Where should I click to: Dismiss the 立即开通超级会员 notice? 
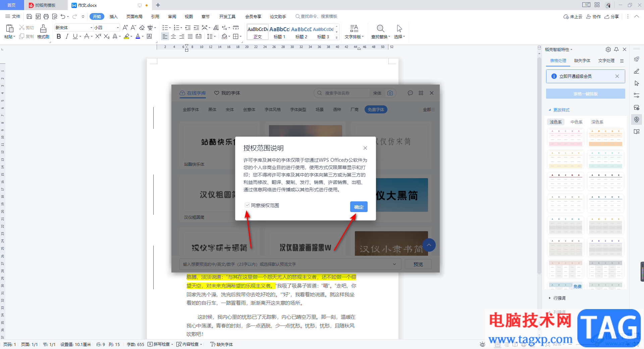(617, 76)
